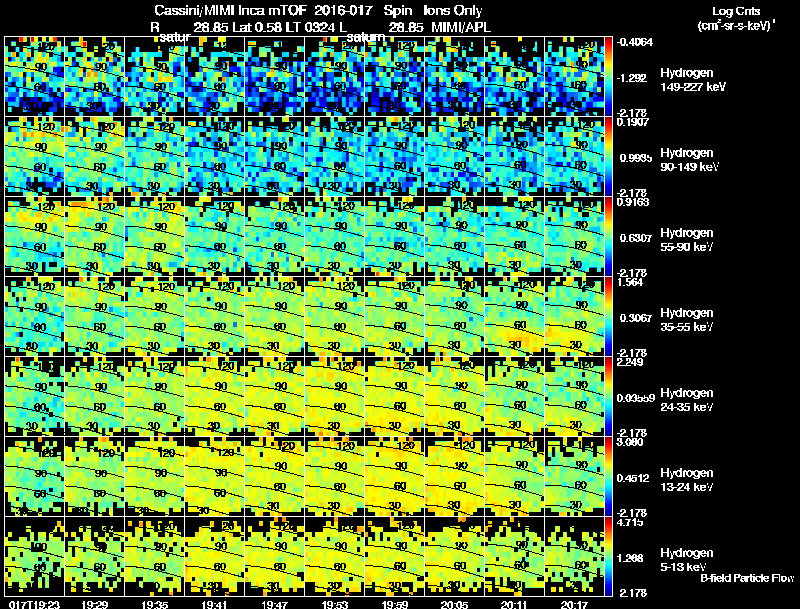Screen dimensions: 800x609
Task: Click the 'Hydrogen 90-149 keV' row label
Action: (690, 160)
